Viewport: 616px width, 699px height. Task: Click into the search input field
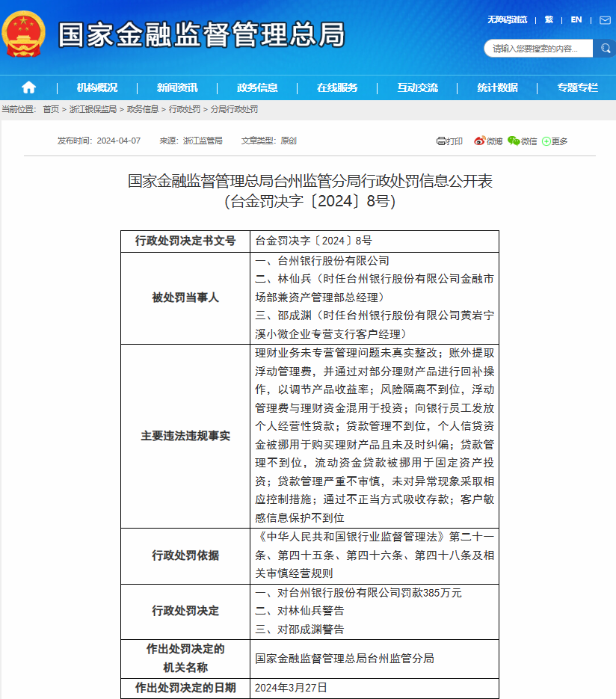538,49
